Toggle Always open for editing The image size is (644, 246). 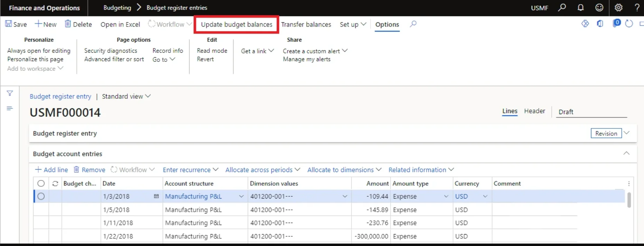pyautogui.click(x=39, y=51)
